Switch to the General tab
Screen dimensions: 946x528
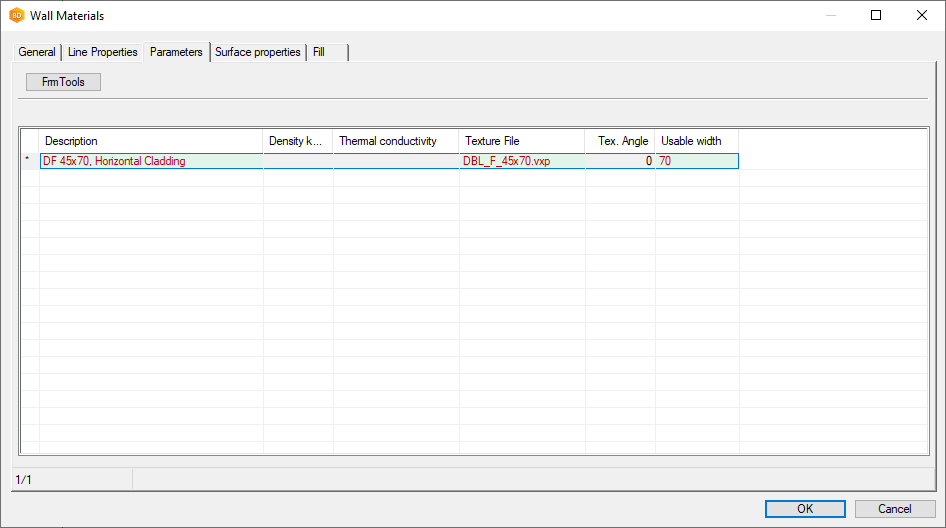pyautogui.click(x=37, y=52)
